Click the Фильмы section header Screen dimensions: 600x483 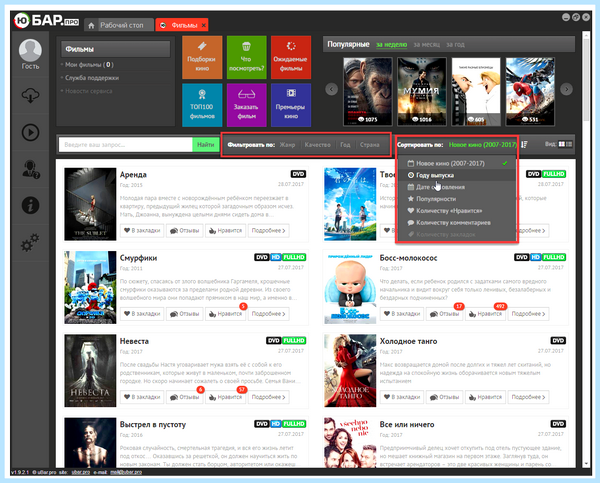point(116,49)
